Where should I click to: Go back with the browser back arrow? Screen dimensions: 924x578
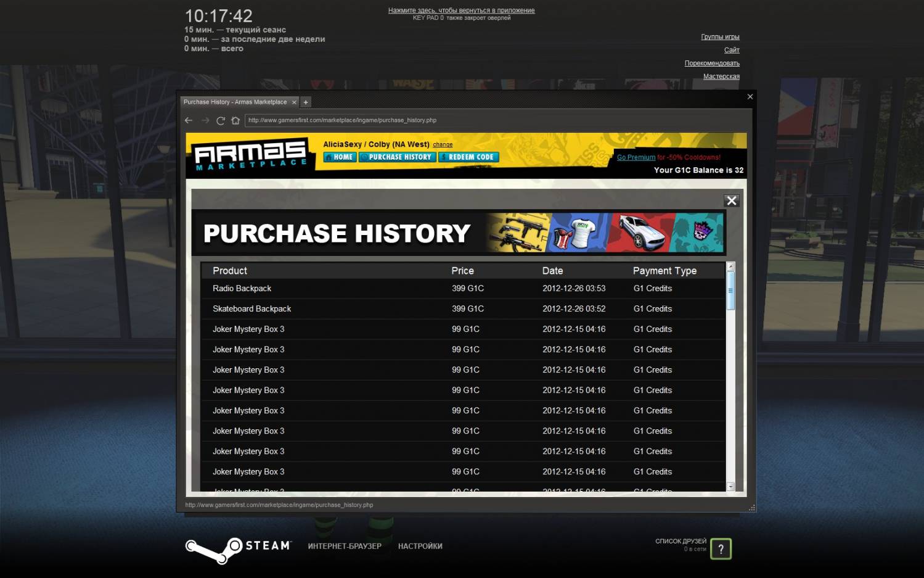189,120
